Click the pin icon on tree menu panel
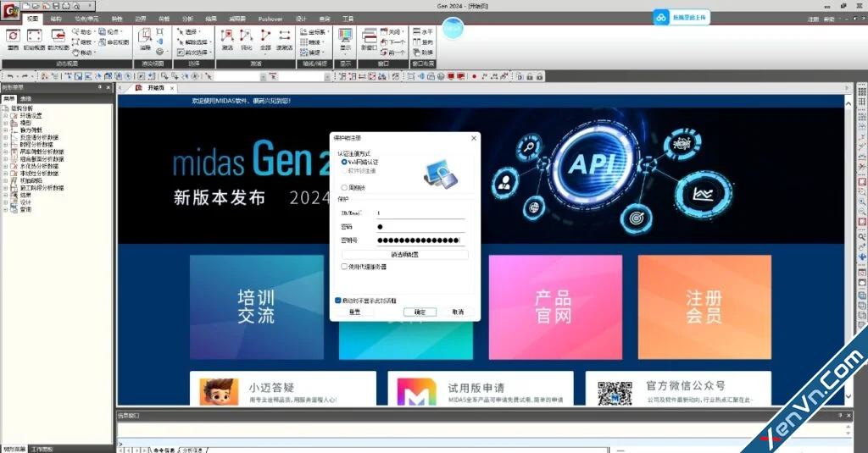 (100, 87)
